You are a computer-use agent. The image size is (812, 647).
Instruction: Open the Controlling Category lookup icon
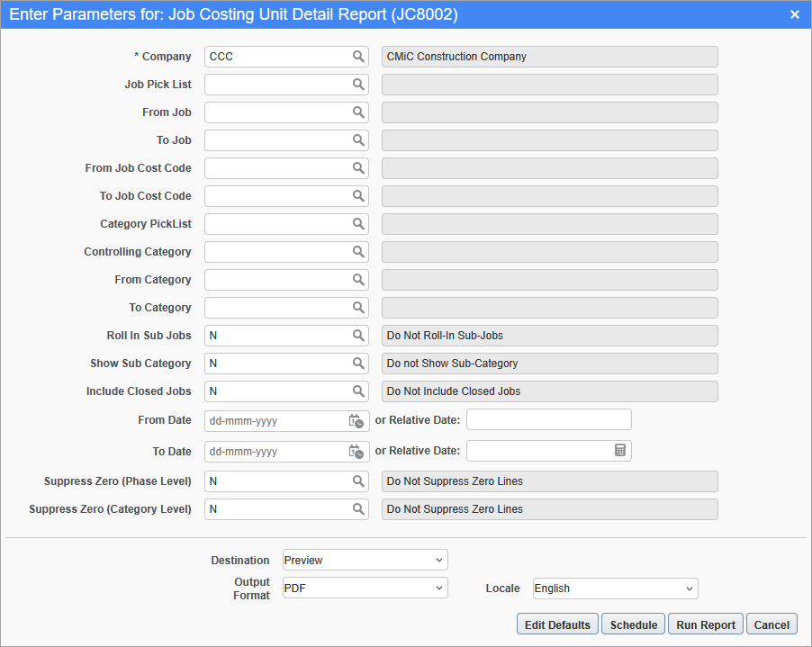[x=359, y=251]
